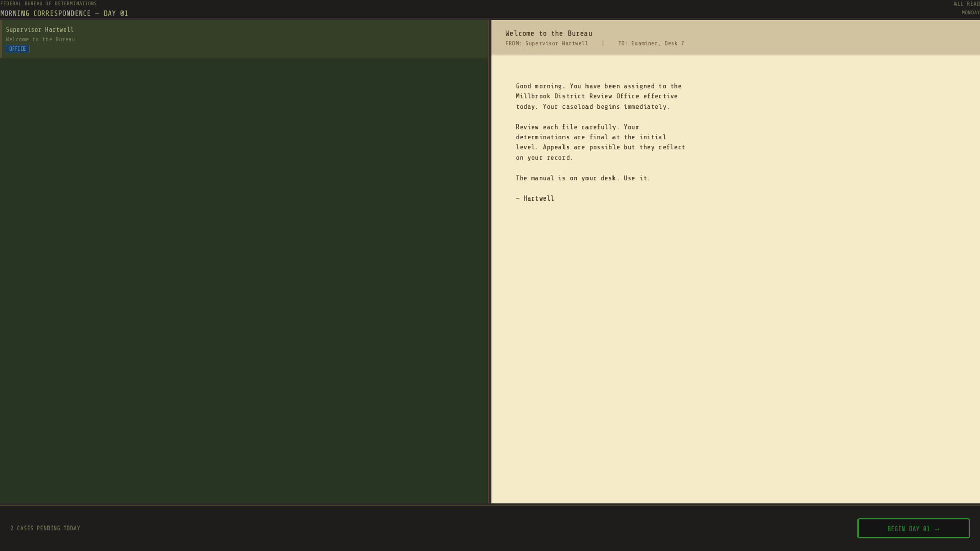980x551 pixels.
Task: Expand the Welcome to the Bureau preview
Action: click(41, 39)
